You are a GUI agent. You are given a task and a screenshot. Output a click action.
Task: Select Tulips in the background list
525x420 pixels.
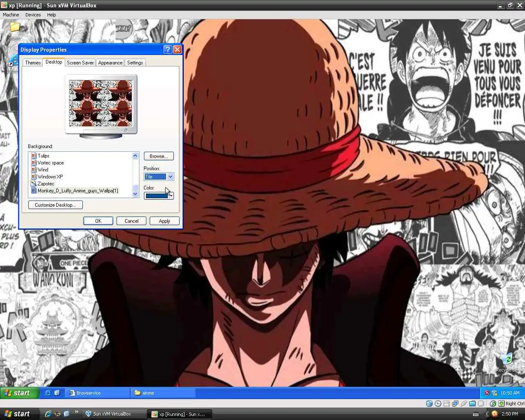(x=81, y=156)
